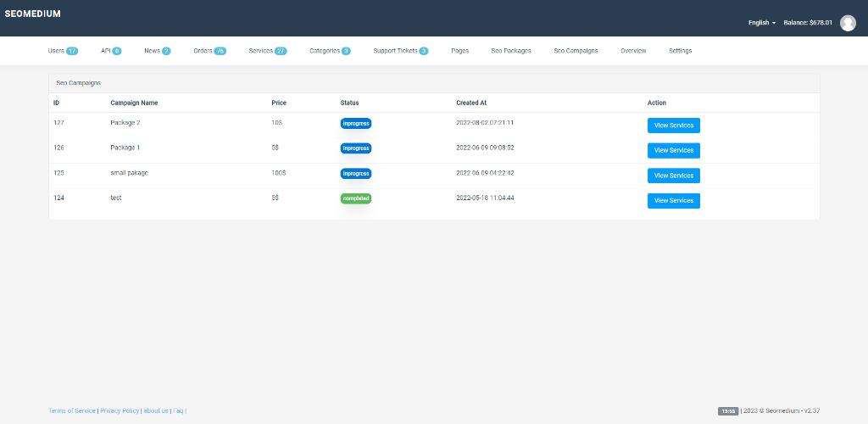Click the 100$ price cell
Image resolution: width=868 pixels, height=424 pixels.
click(x=278, y=173)
